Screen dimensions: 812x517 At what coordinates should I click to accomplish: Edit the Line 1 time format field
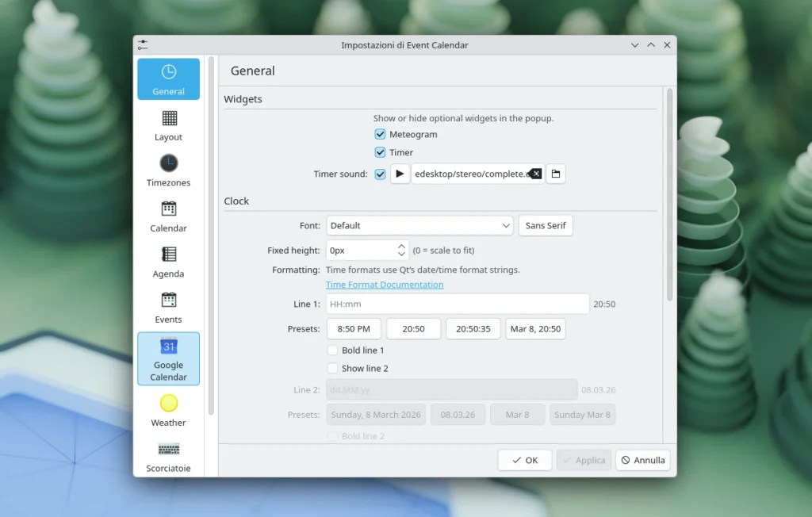457,304
